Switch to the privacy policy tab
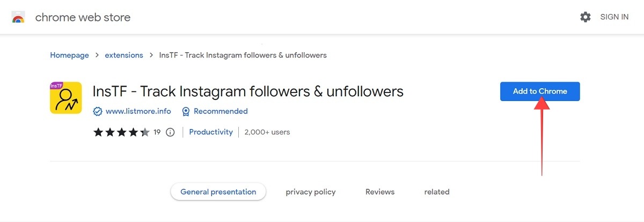The height and width of the screenshot is (222, 644). click(311, 192)
